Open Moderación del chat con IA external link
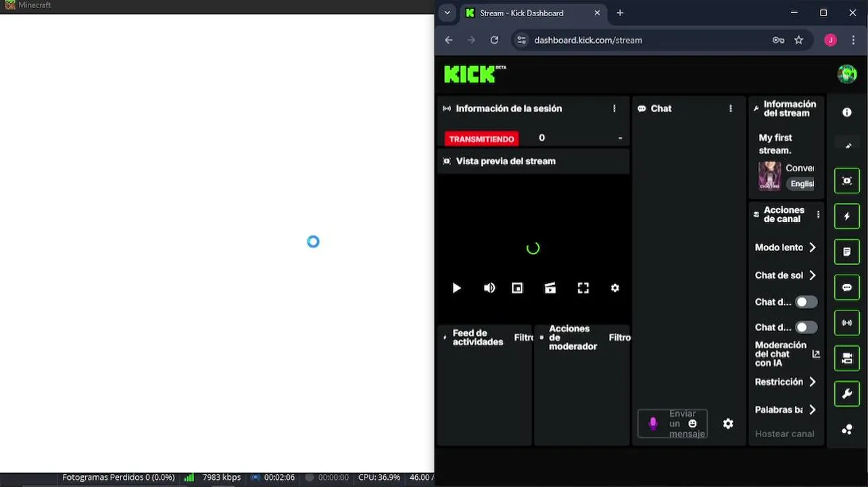This screenshot has height=487, width=868. [816, 354]
